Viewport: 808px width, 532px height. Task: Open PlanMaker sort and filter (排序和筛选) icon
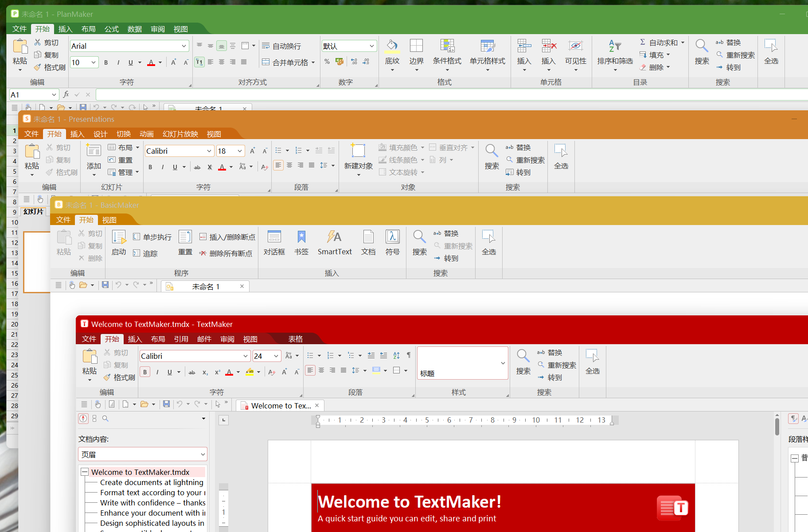coord(615,46)
